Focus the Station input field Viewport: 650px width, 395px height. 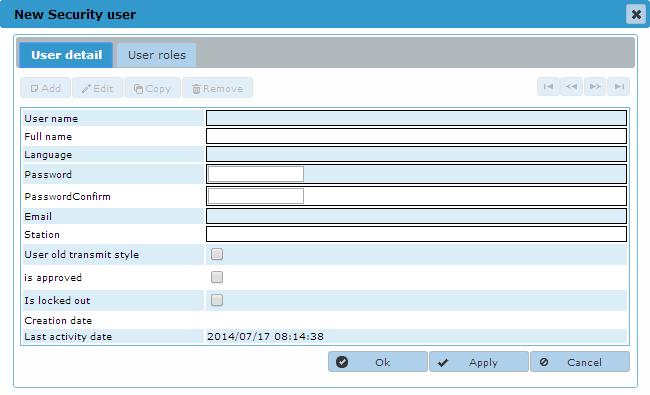point(416,234)
